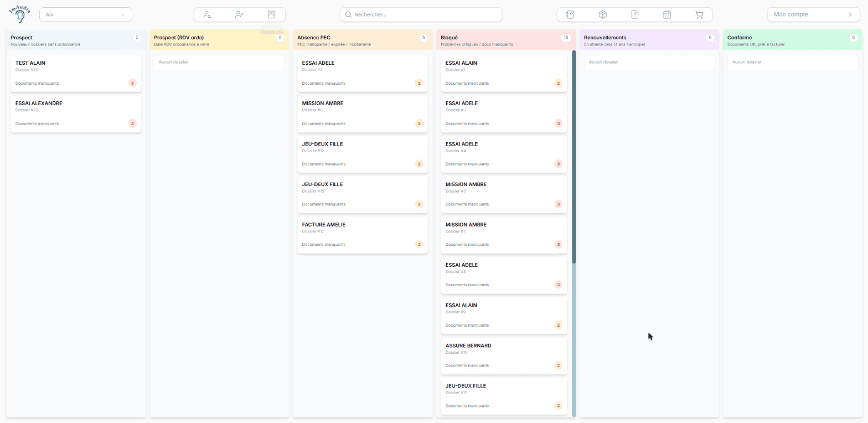Click the Bloqué count badge showing 15
Viewport: 868px width, 423px height.
tap(565, 38)
